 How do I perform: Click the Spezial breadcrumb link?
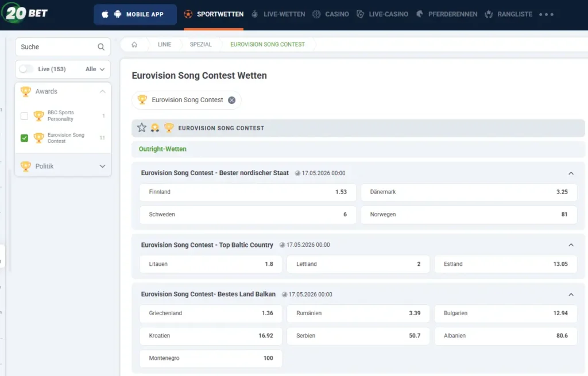click(200, 44)
